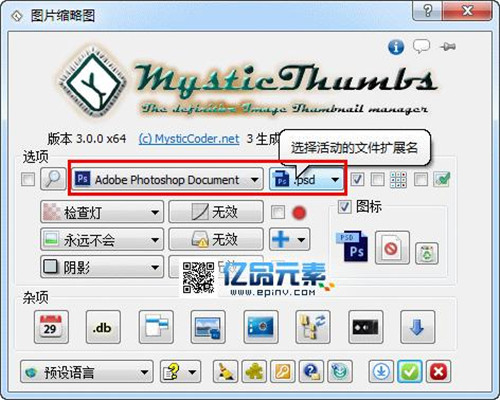Open the .psd extension dropdown
The height and width of the screenshot is (400, 500).
307,180
